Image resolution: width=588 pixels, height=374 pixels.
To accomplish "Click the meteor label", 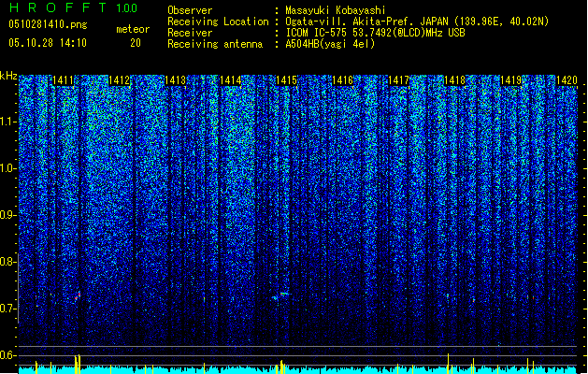I will pyautogui.click(x=133, y=29).
